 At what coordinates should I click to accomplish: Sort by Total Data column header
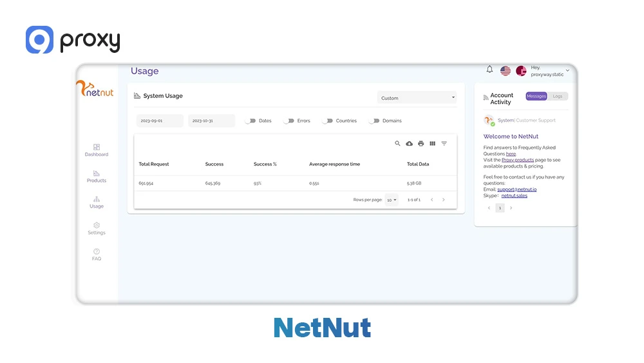point(418,164)
